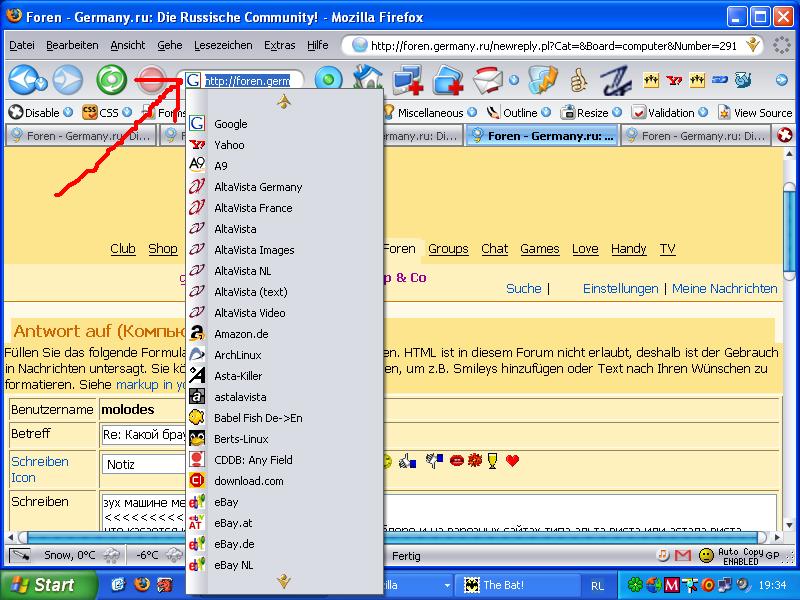
Task: Toggle the Auto Copy ENABLED status indicator
Action: (x=741, y=556)
